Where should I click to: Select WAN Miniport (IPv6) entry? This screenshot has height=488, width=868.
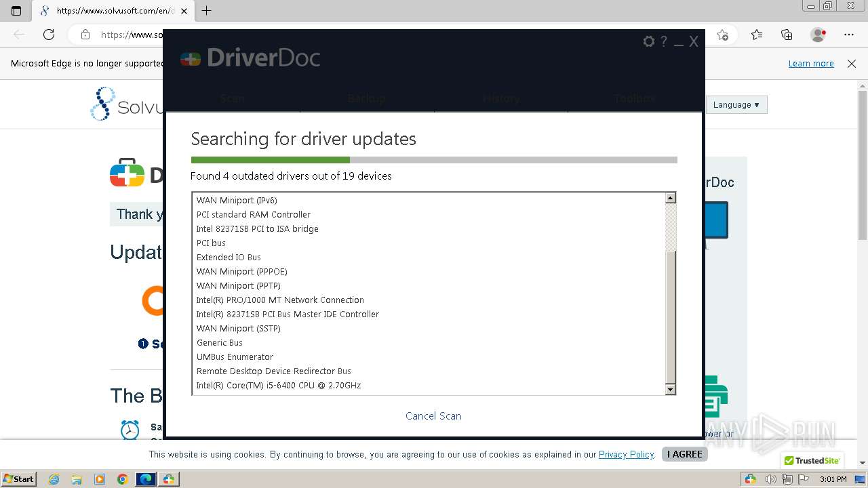pos(237,201)
